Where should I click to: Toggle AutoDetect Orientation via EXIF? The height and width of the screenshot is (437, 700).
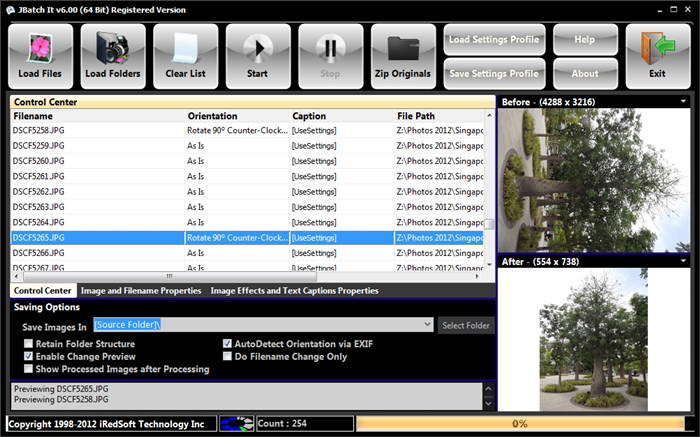227,344
